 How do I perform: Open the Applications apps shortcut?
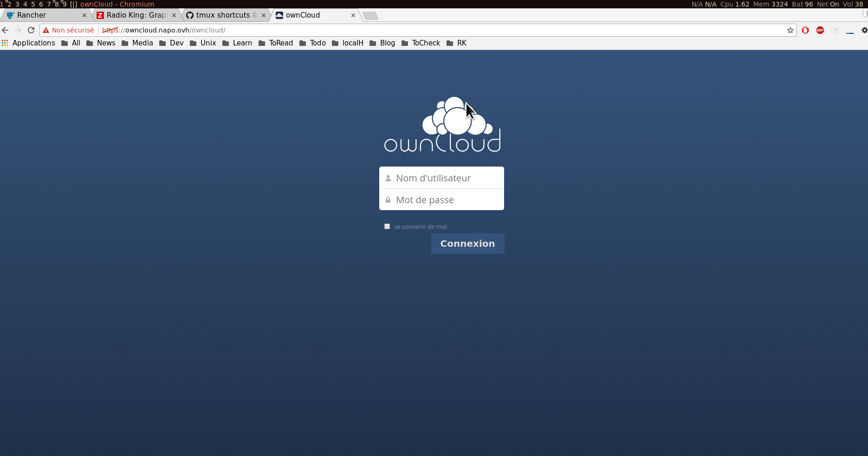(28, 43)
